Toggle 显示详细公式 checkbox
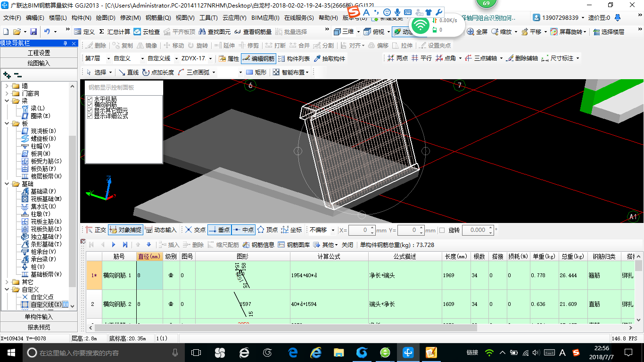 pyautogui.click(x=90, y=116)
